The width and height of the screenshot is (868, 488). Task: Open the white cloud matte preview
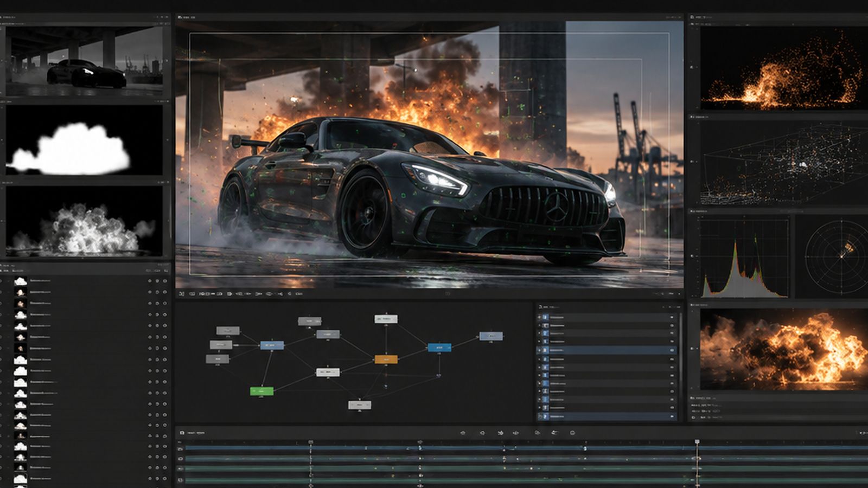click(x=84, y=140)
